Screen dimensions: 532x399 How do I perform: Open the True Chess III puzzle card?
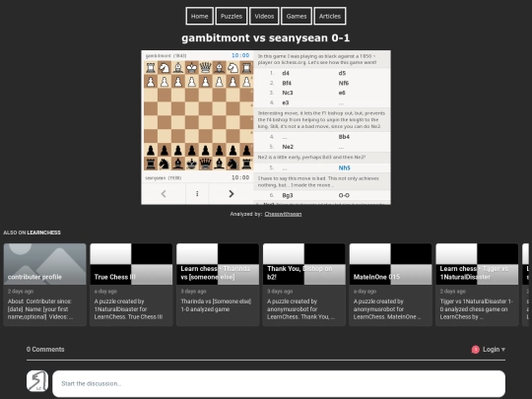(x=131, y=285)
